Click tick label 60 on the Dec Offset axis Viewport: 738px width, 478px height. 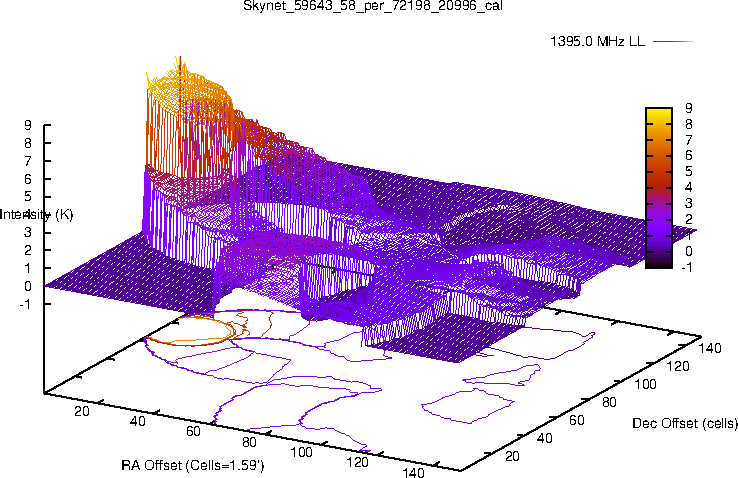point(577,420)
